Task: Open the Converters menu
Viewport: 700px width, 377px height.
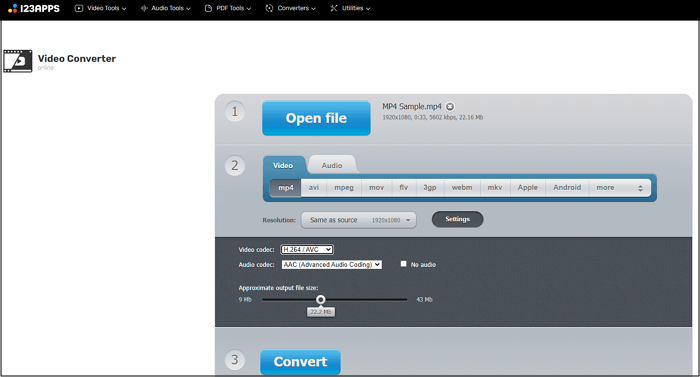Action: [x=291, y=8]
